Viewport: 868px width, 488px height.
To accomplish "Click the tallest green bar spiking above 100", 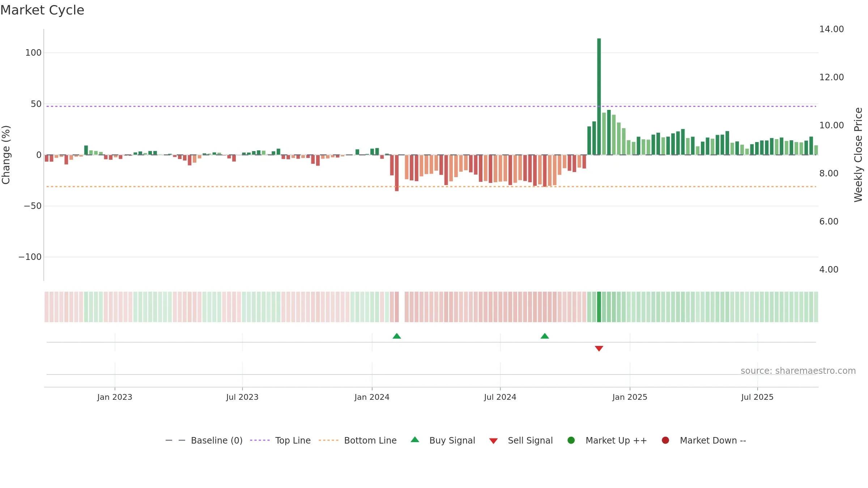I will pyautogui.click(x=599, y=97).
